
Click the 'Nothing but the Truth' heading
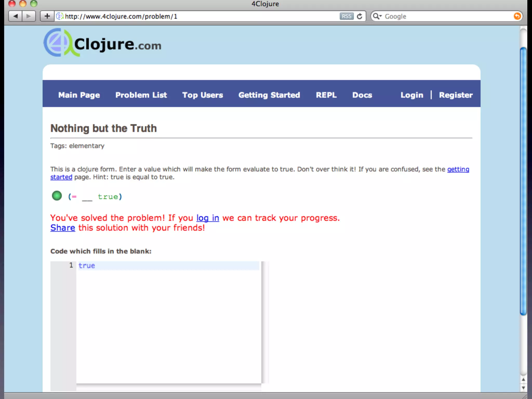click(103, 128)
